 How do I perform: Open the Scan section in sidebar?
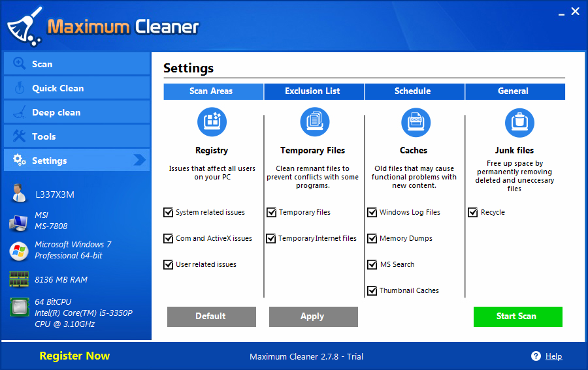[x=76, y=64]
